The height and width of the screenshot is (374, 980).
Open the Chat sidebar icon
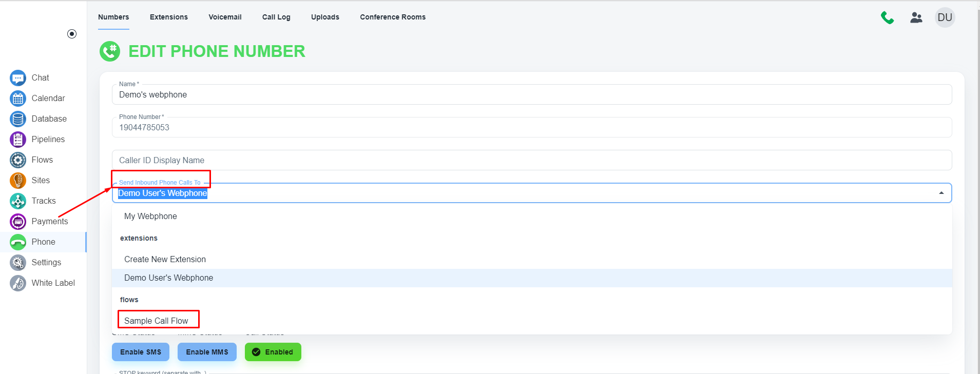(18, 78)
